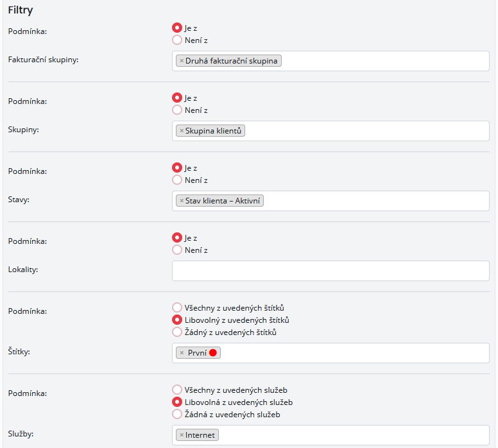Remove the Druhá fakturační skupina tag
The image size is (498, 448).
(x=182, y=61)
